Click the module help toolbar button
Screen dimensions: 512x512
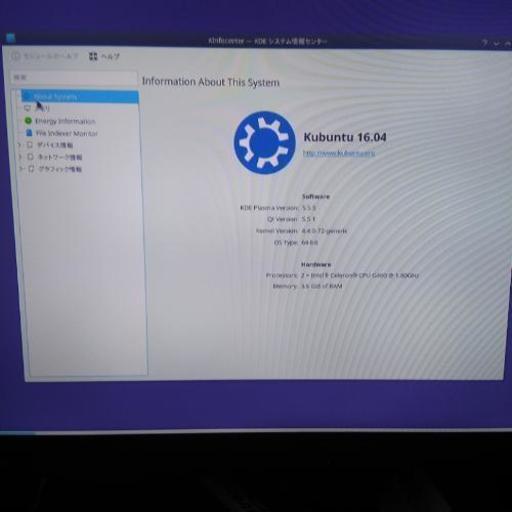44,56
